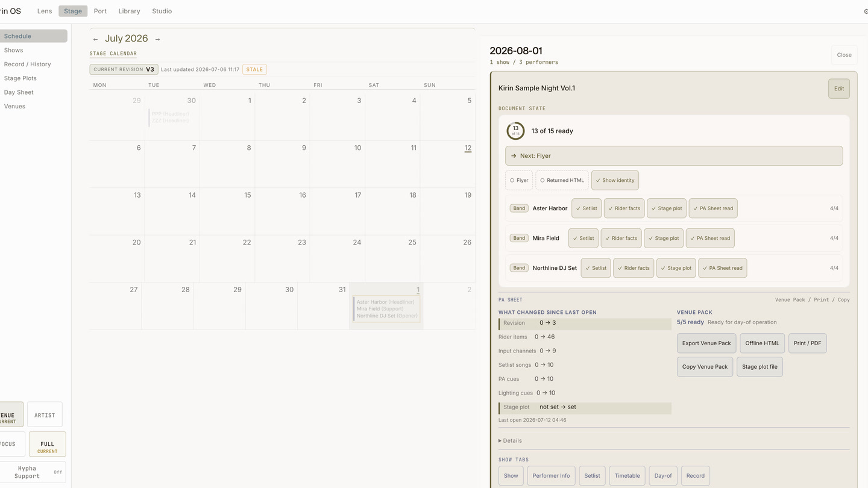The width and height of the screenshot is (868, 488).
Task: Select the Stage top tab
Action: click(73, 11)
